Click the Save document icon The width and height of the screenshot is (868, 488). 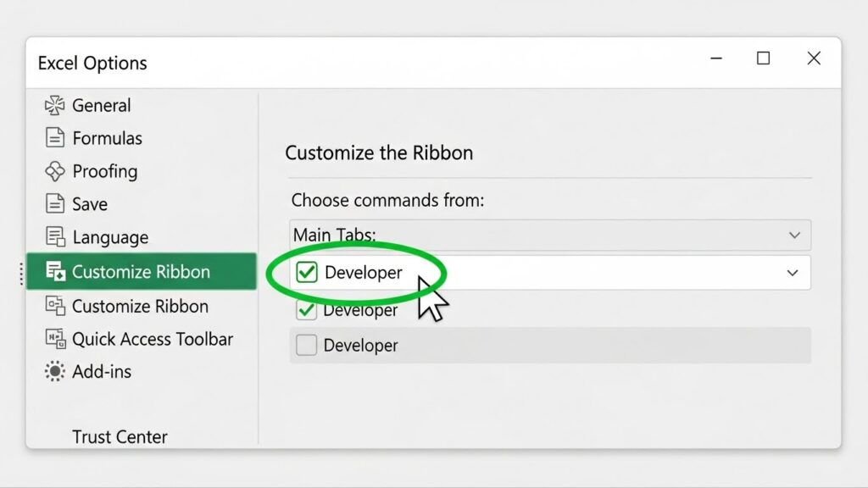[x=55, y=203]
